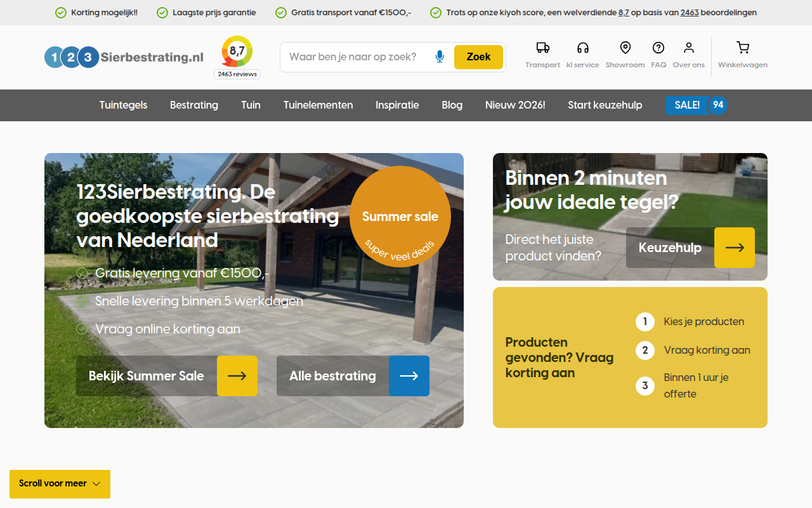812x508 pixels.
Task: Click the Bekijk Summer Sale button label
Action: (x=147, y=376)
